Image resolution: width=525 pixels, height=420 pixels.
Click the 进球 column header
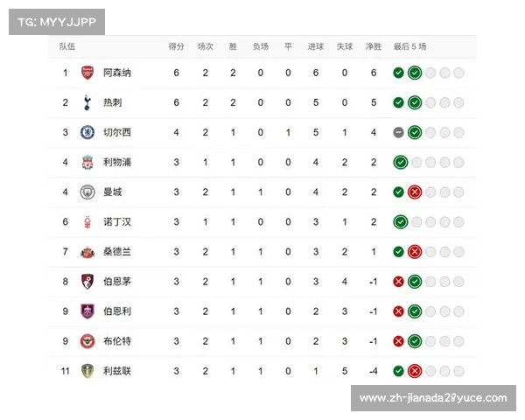[316, 46]
